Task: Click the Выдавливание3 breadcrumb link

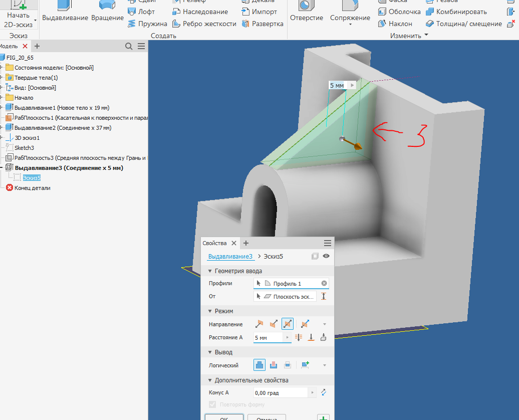Action: click(x=230, y=256)
